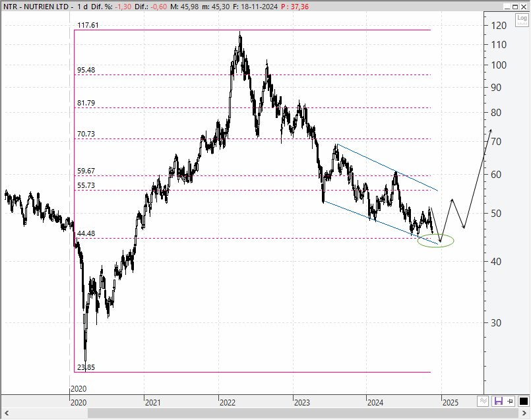
Task: Click the 120 price axis label
Action: click(x=499, y=26)
